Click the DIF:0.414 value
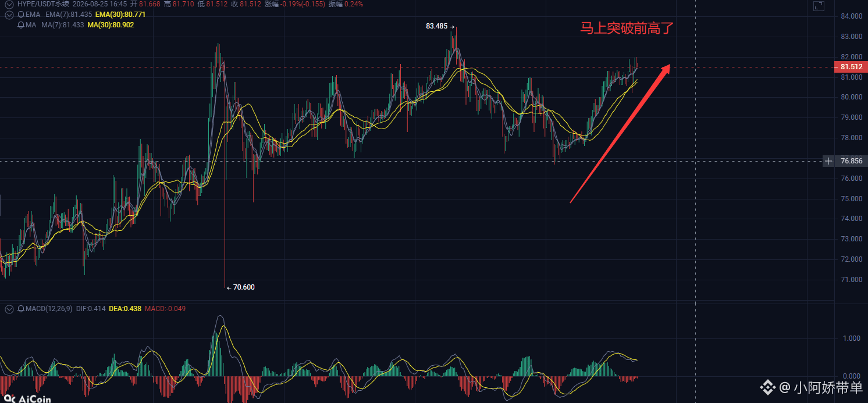This screenshot has height=403, width=868. click(91, 309)
